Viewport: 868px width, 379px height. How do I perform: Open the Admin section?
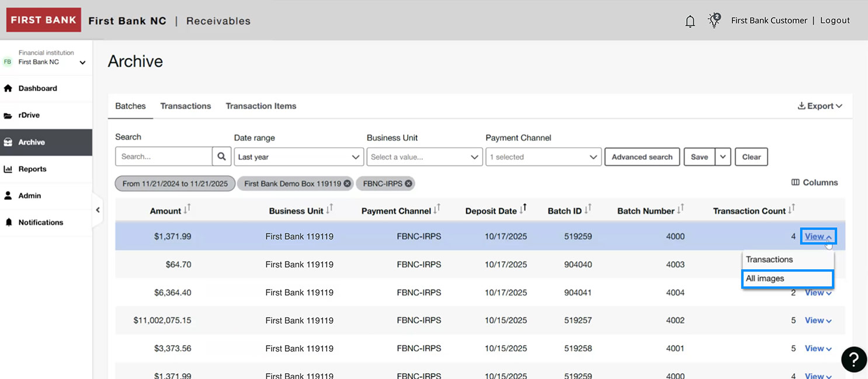(x=27, y=196)
